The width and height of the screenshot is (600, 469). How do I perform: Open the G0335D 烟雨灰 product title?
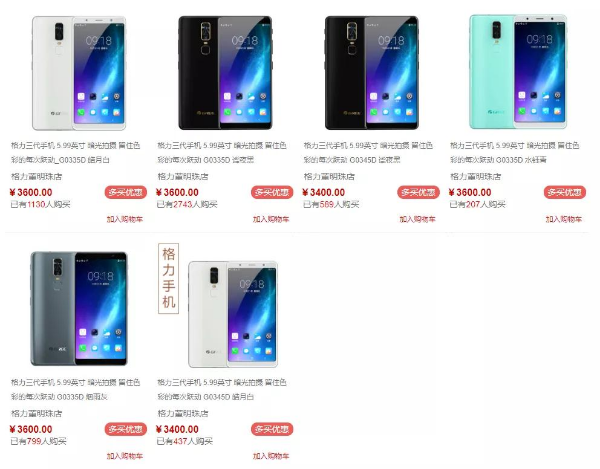76,389
